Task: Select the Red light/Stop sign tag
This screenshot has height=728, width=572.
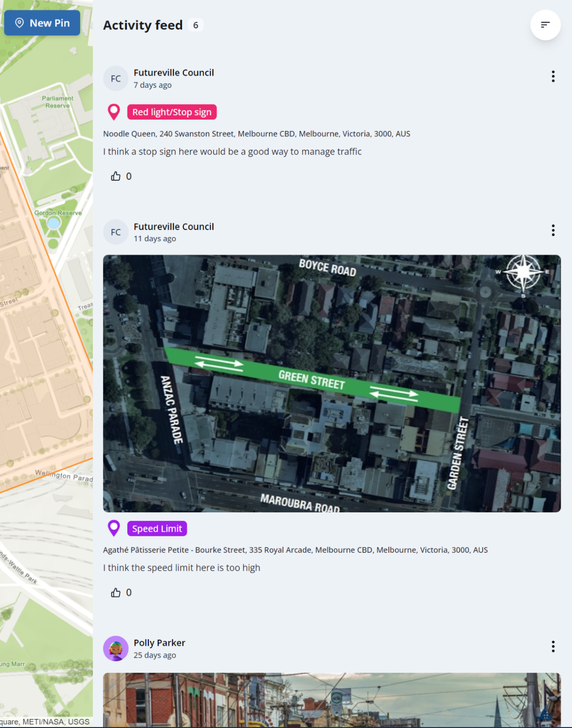Action: coord(172,112)
